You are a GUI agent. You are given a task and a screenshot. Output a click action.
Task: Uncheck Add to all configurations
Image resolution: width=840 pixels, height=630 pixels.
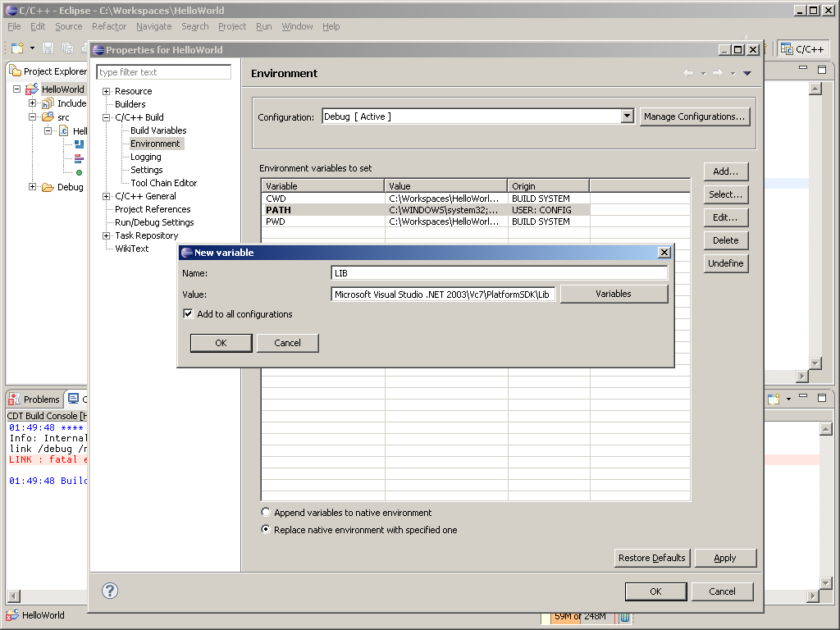pyautogui.click(x=188, y=313)
